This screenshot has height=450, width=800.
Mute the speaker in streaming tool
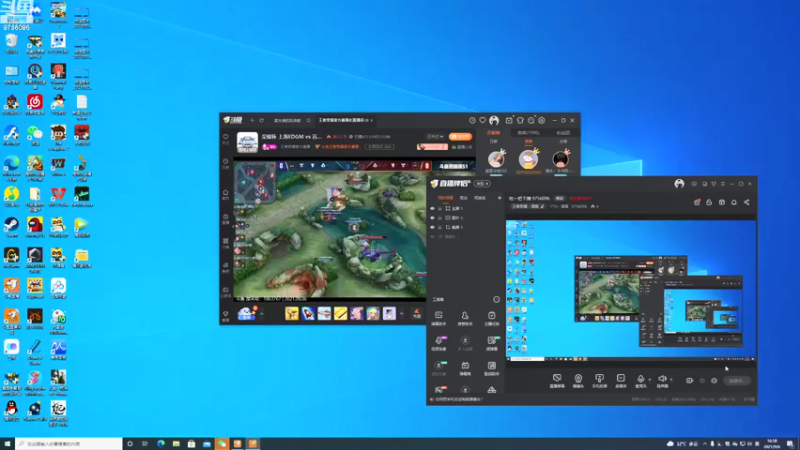tap(662, 379)
